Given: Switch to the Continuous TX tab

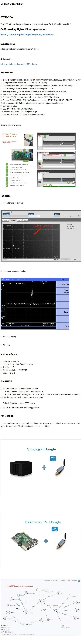Looking at the screenshot, I should [5, 220].
